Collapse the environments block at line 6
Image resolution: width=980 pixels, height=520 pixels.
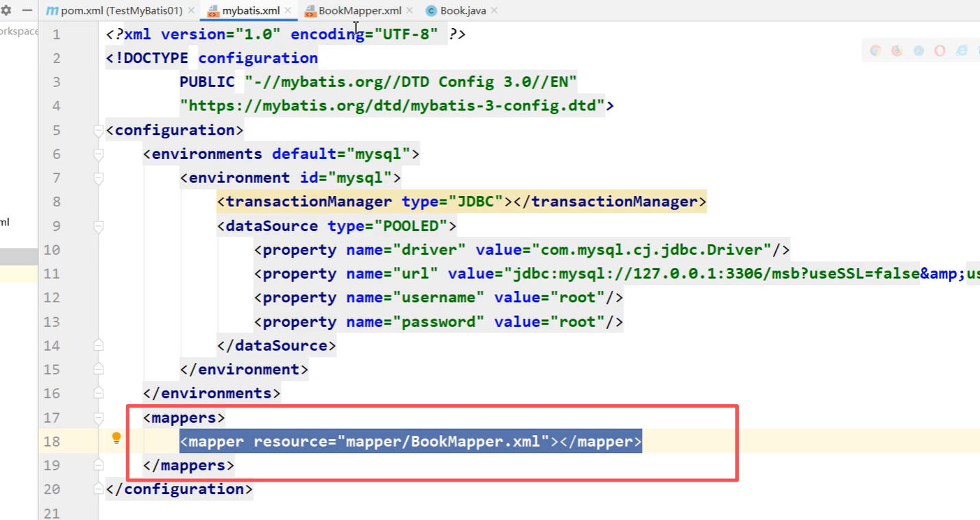point(99,154)
